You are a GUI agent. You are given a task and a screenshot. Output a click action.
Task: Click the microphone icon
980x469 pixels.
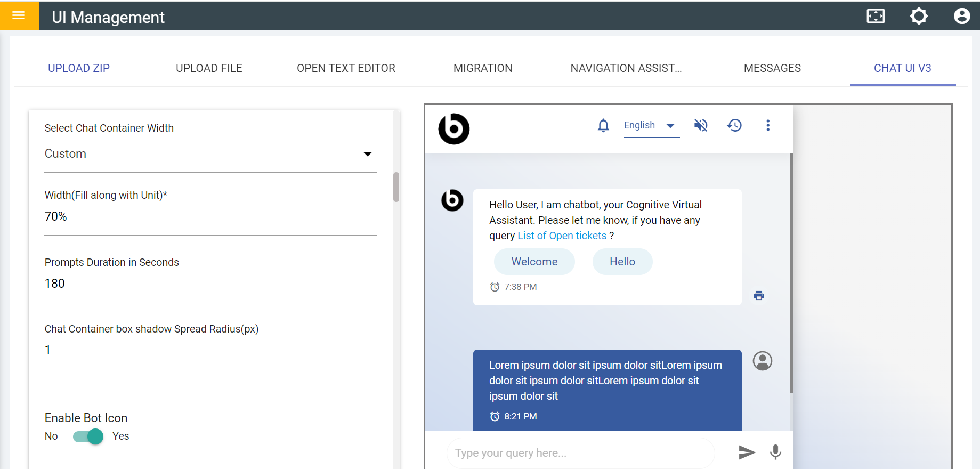tap(775, 452)
